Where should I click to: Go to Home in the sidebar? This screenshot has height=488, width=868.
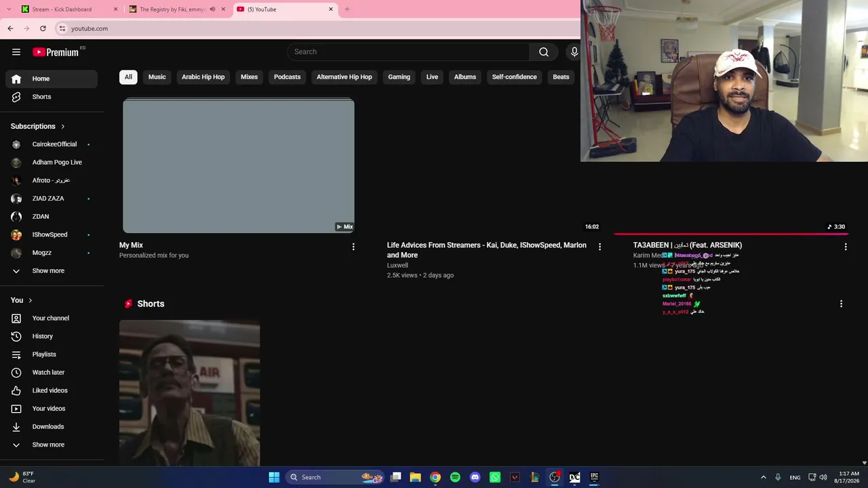[52, 79]
